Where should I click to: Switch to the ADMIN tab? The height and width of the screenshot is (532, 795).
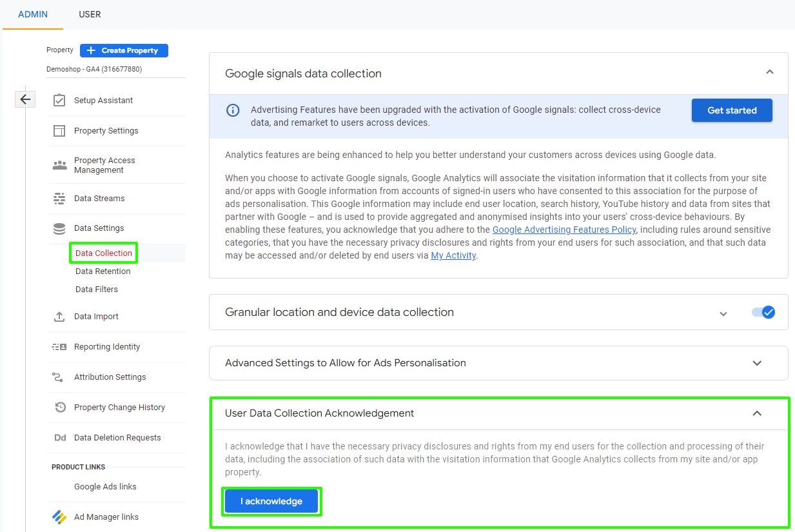(33, 14)
